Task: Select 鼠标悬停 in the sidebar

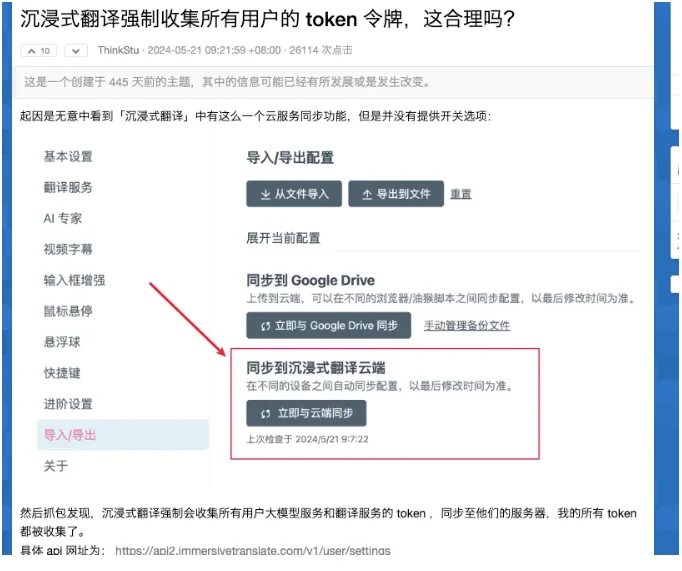Action: pos(68,311)
